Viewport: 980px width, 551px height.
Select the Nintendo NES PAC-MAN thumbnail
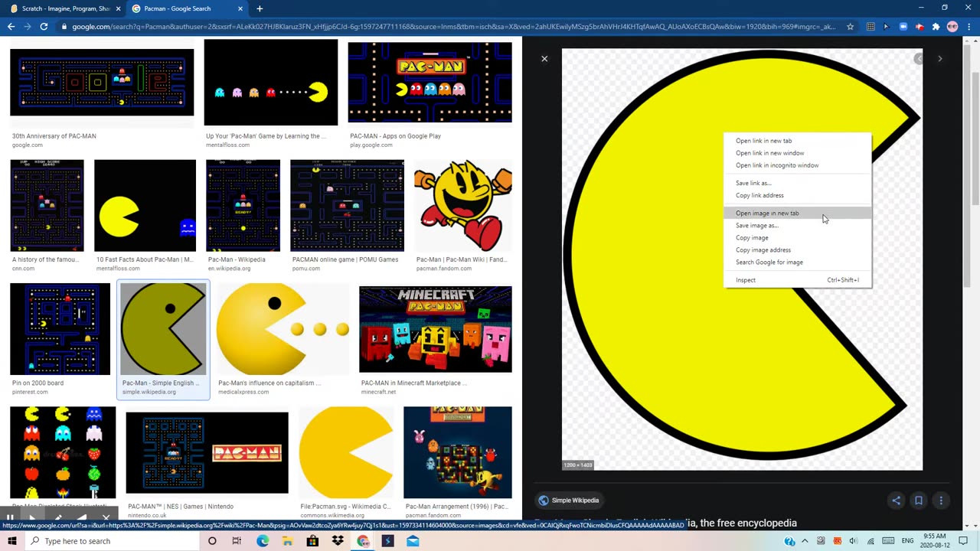click(207, 453)
